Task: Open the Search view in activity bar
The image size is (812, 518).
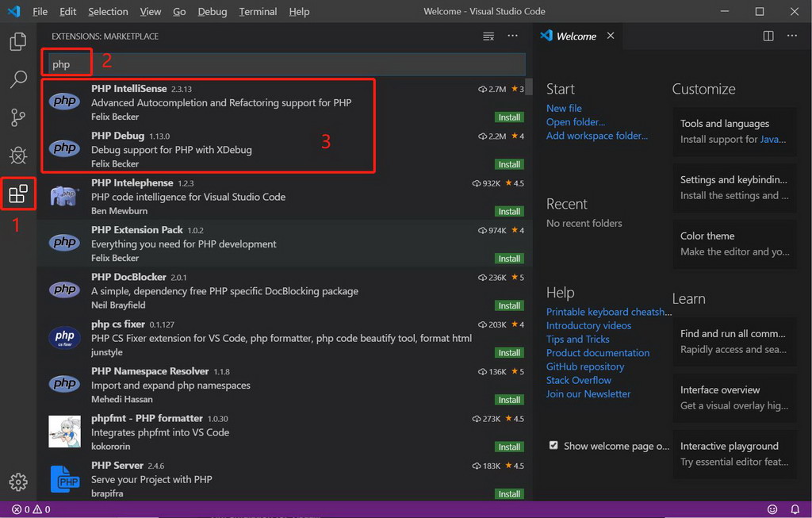Action: [18, 79]
